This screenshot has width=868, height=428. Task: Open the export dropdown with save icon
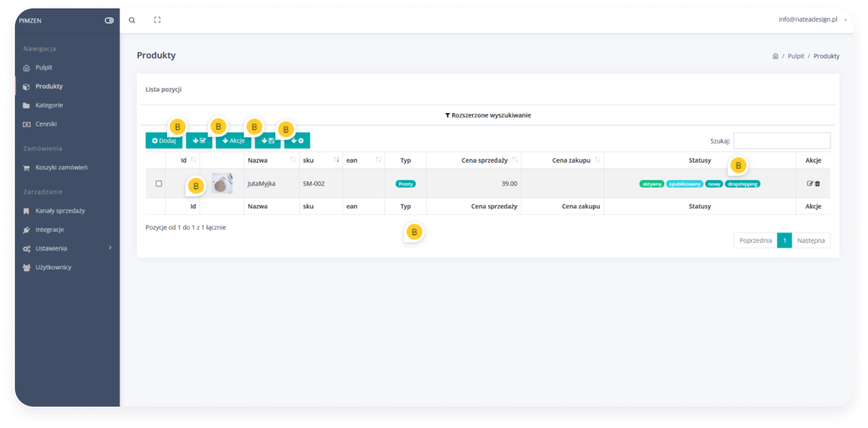pos(268,140)
